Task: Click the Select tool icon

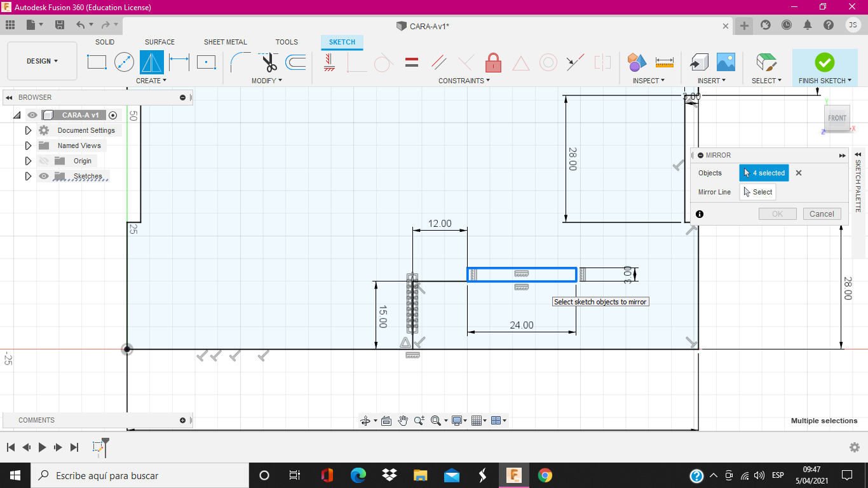Action: (x=766, y=62)
